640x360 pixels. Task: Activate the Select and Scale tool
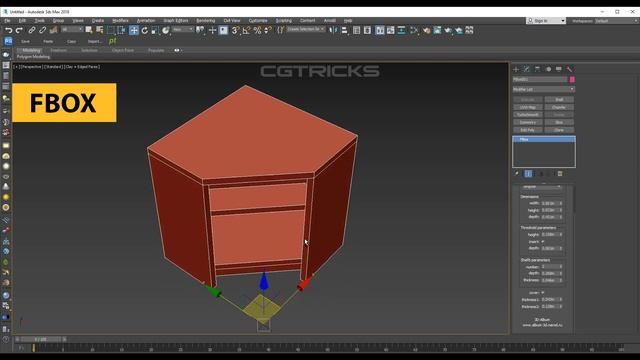155,30
